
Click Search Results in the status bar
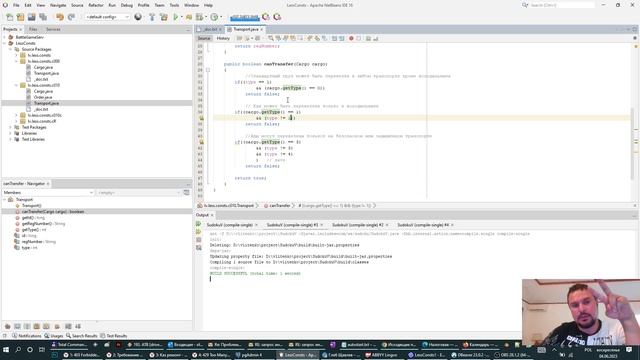point(82,336)
